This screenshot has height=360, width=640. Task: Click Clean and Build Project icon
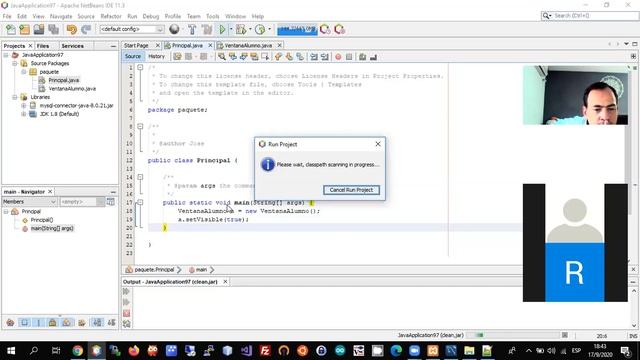click(x=207, y=29)
